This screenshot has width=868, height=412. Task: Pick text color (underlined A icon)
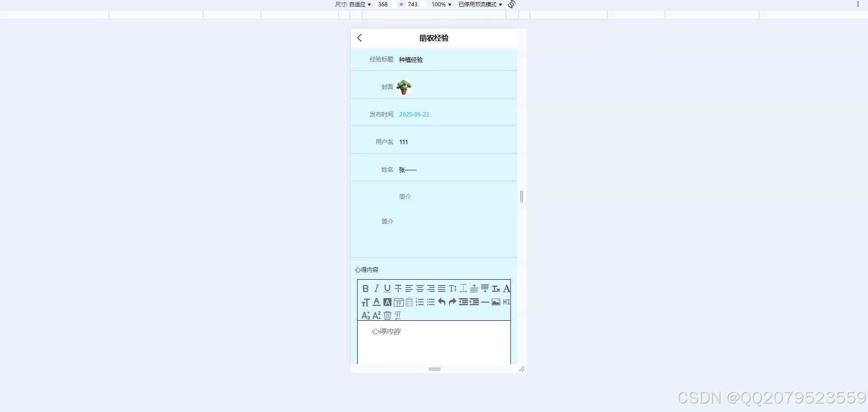[377, 302]
